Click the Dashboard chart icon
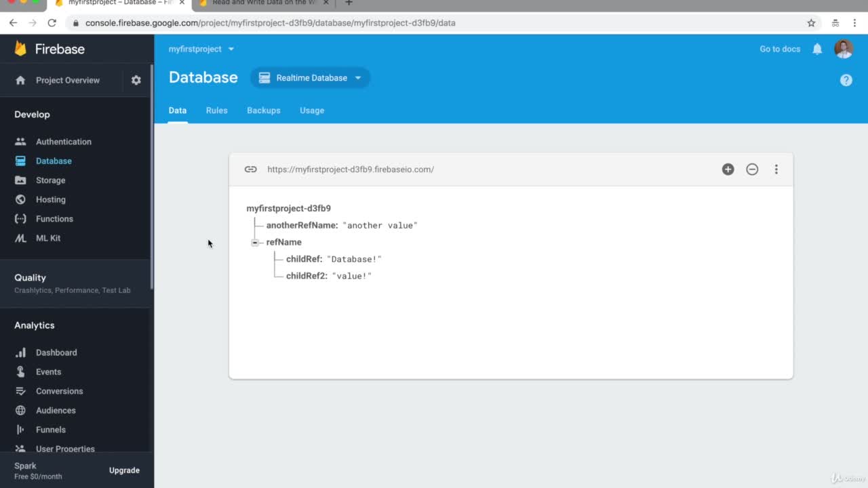This screenshot has height=488, width=868. pos(20,352)
